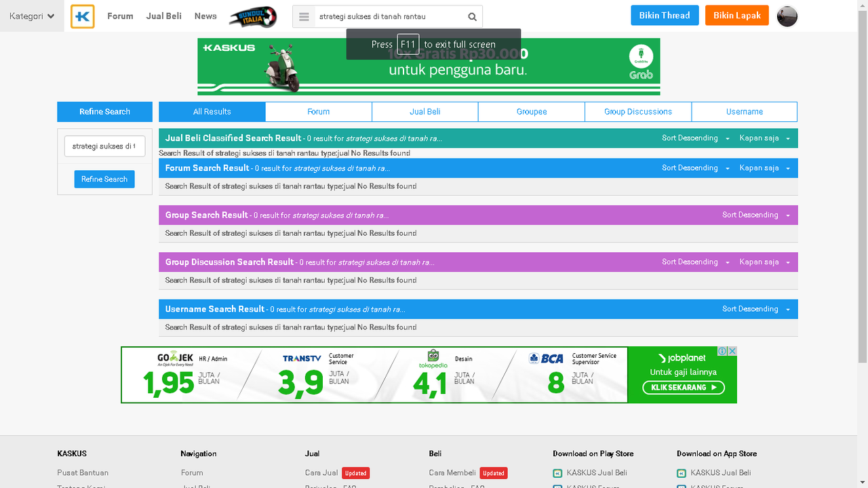Click the Refine Search submit button
Viewport: 868px width, 488px height.
[104, 179]
